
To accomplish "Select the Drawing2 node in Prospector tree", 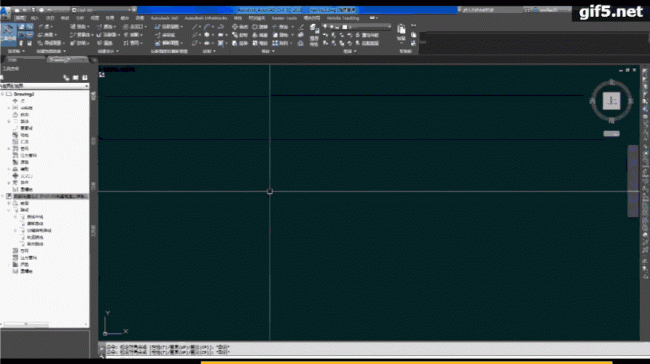I will point(23,94).
